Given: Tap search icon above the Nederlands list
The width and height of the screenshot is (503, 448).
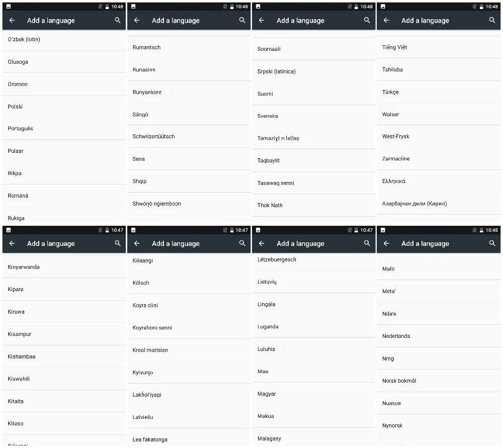Looking at the screenshot, I should pyautogui.click(x=492, y=243).
